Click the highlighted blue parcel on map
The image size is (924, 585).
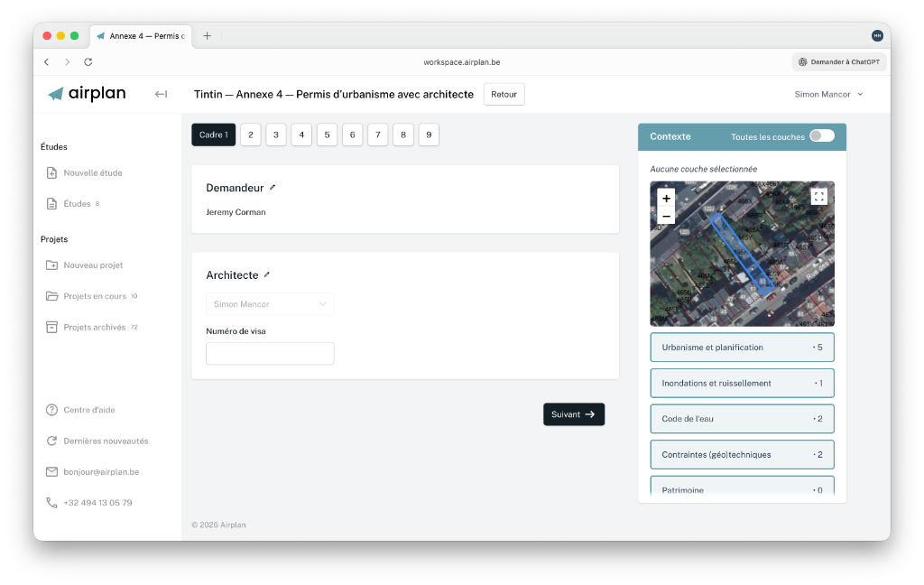(740, 253)
